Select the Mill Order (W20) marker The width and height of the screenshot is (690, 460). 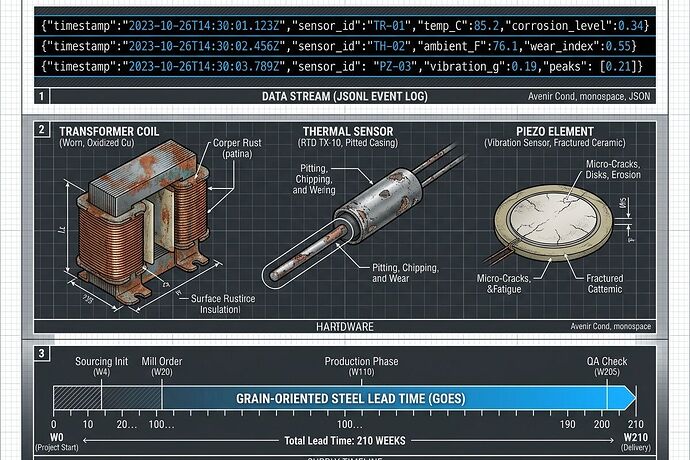tap(162, 366)
